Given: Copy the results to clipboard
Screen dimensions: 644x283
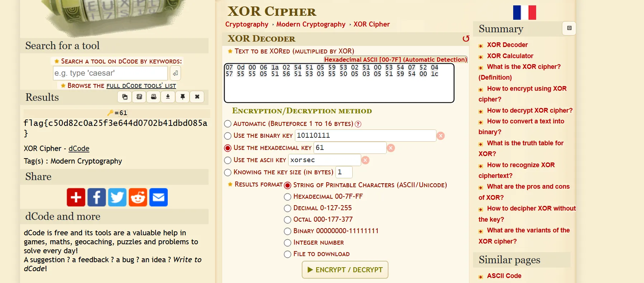Looking at the screenshot, I should tap(125, 97).
